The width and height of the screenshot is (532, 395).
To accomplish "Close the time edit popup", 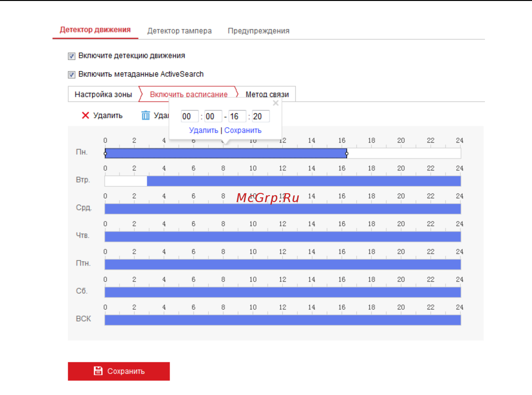I will pos(276,103).
